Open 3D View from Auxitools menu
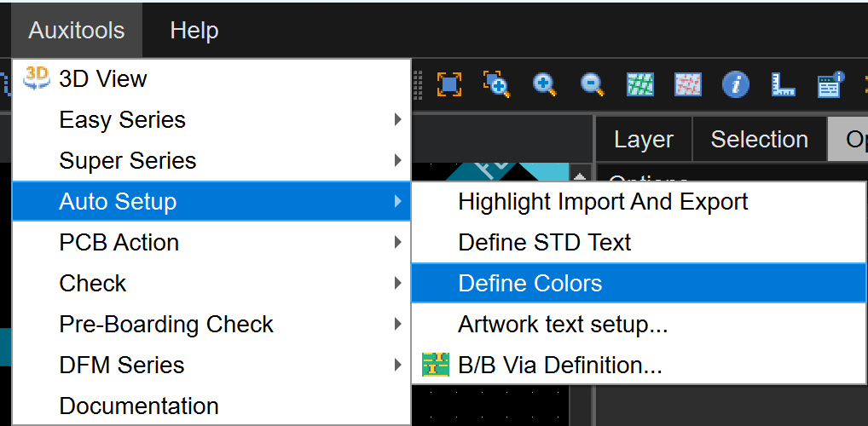 [102, 79]
